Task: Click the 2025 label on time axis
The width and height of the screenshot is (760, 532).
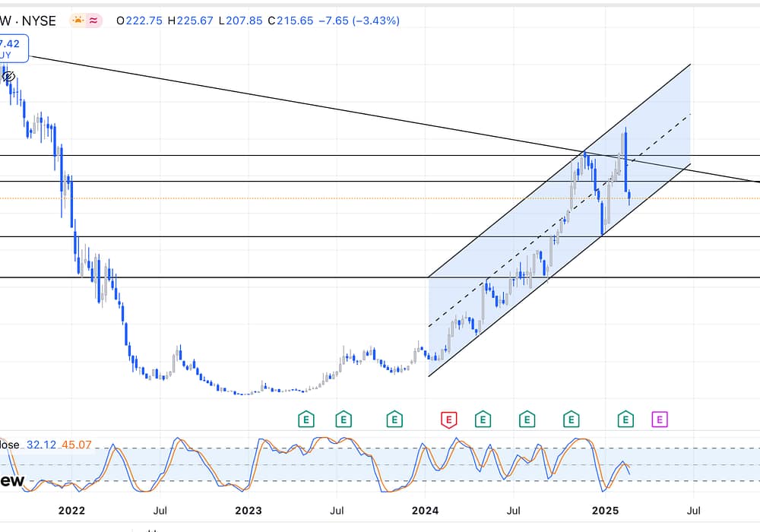Action: pyautogui.click(x=606, y=510)
